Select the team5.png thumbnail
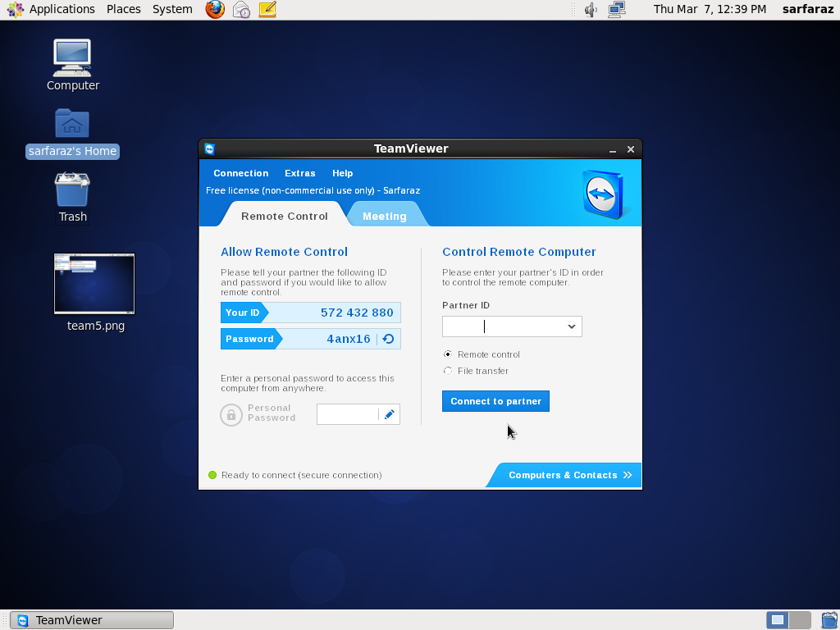The height and width of the screenshot is (630, 840). (94, 283)
